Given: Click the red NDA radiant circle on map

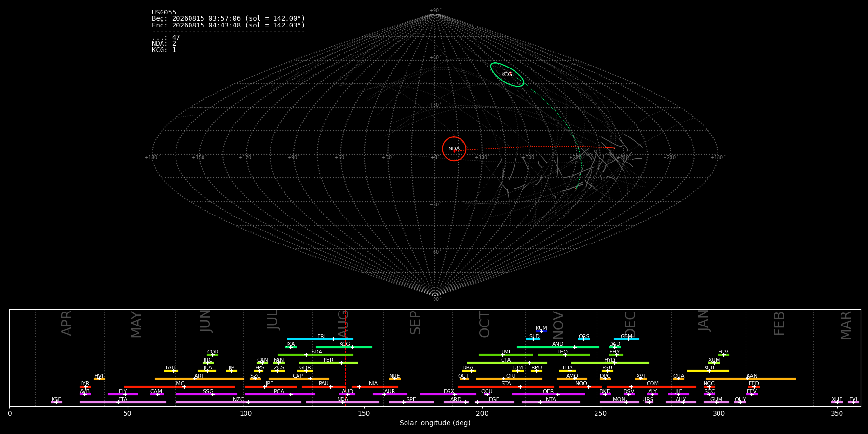Looking at the screenshot, I should pyautogui.click(x=454, y=149).
